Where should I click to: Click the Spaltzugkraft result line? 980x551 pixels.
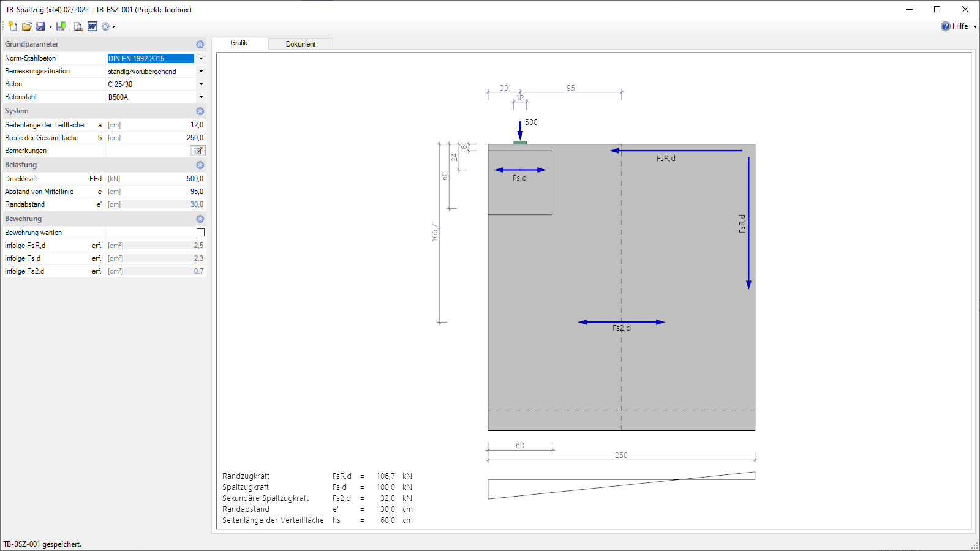(x=317, y=487)
